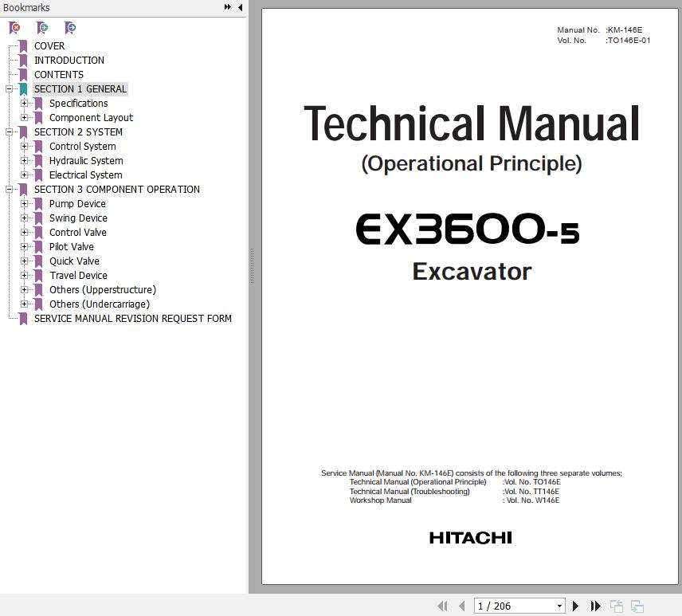This screenshot has width=682, height=616.
Task: Expand Others (Upperstructure) bookmark
Action: coord(25,290)
